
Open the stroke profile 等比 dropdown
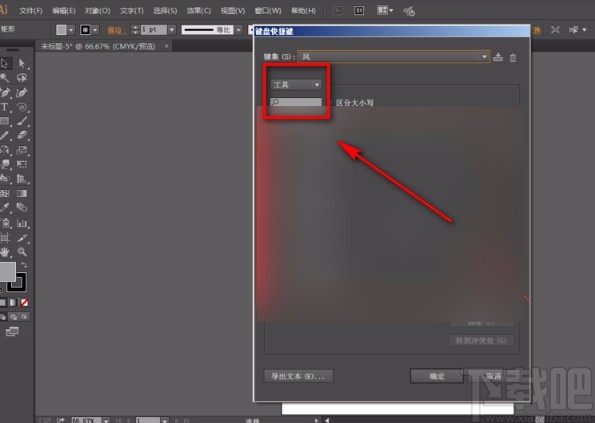(239, 30)
